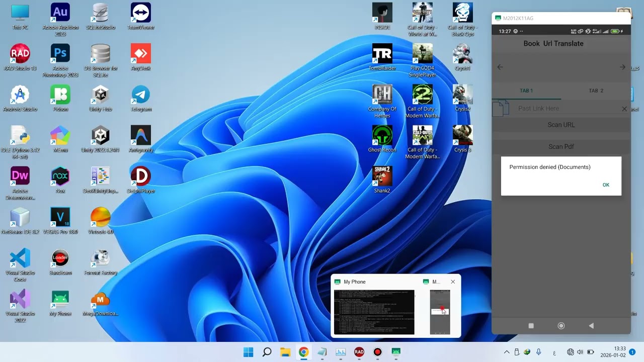Viewport: 644px width, 362px height.
Task: Open the Adobe Audition 2023 desktop icon
Action: 60,20
